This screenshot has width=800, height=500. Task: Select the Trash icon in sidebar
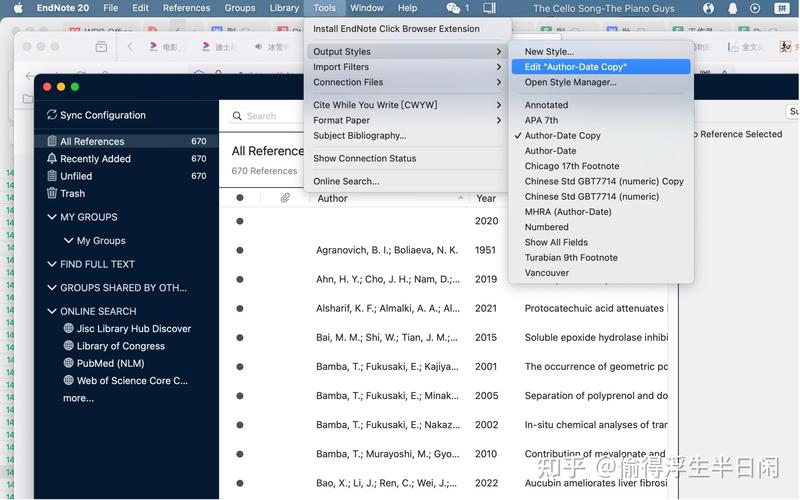pos(52,194)
